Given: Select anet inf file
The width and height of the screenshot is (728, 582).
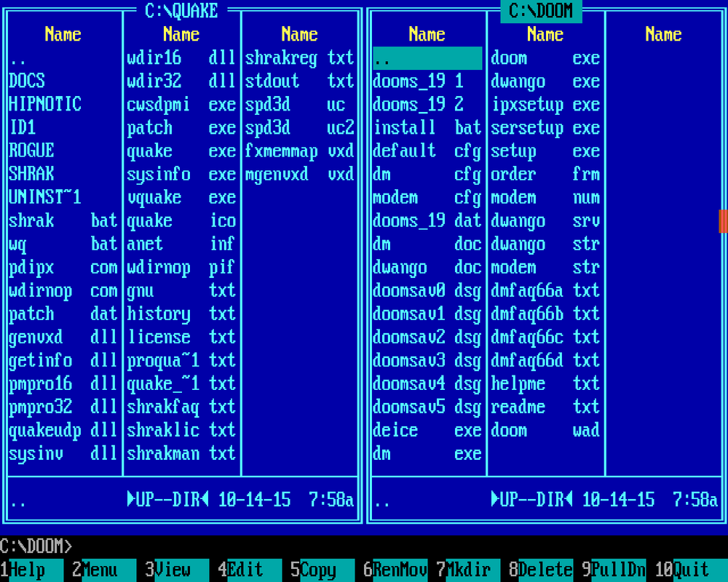Looking at the screenshot, I should [x=181, y=244].
